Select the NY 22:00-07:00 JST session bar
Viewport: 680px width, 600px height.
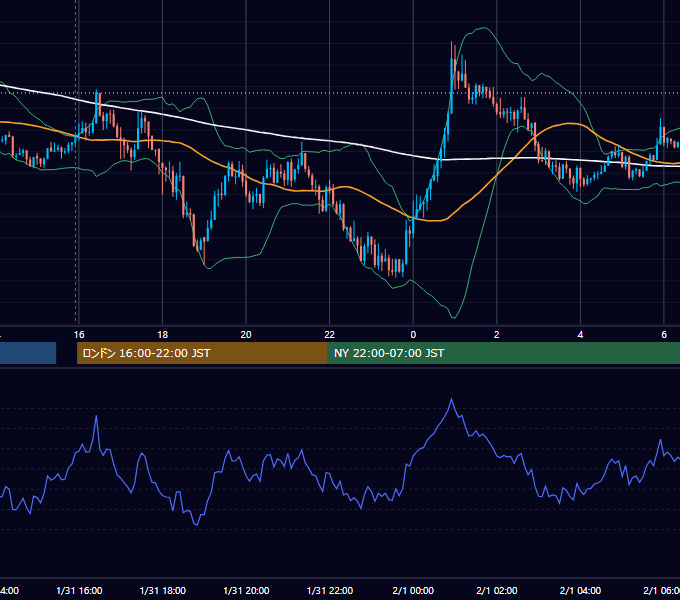[503, 353]
